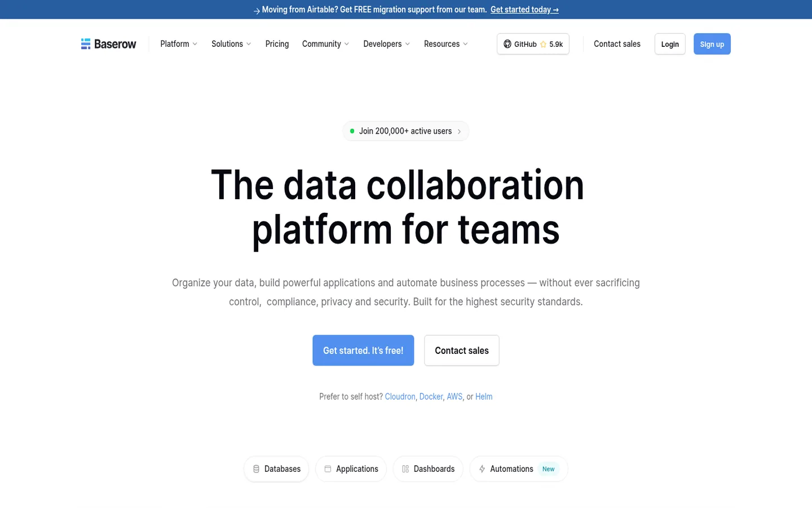Go to the Pricing page
Viewport: 812px width, 508px height.
coord(277,44)
